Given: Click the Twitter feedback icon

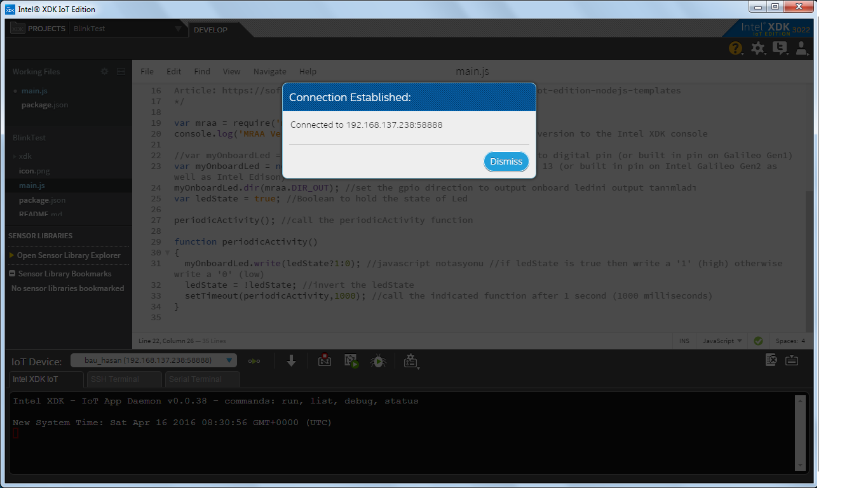Looking at the screenshot, I should 779,48.
